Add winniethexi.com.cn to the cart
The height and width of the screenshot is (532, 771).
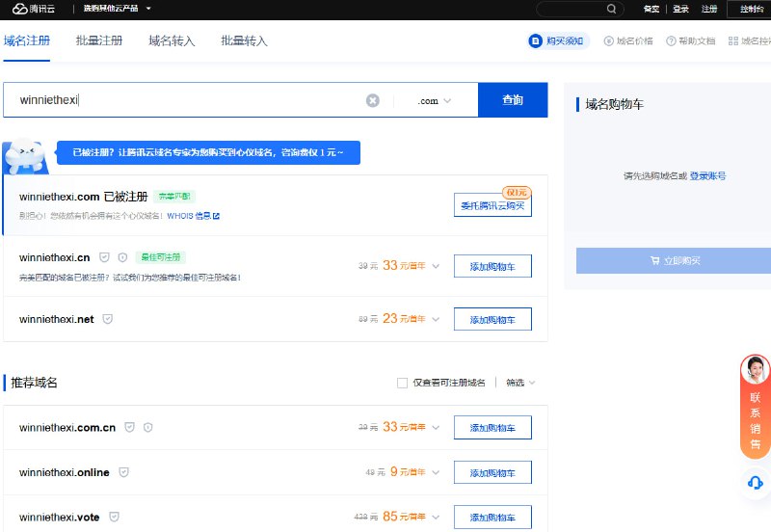[x=492, y=427]
